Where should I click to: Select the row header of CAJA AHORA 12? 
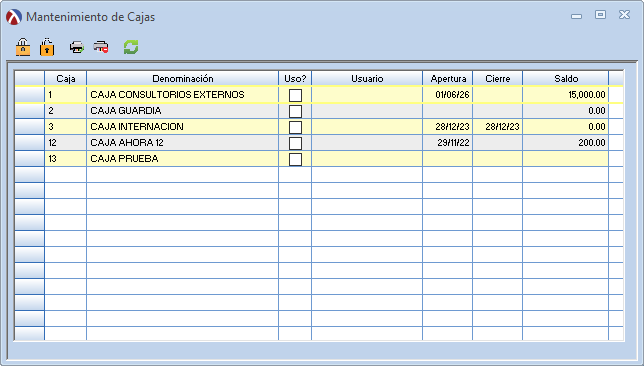(x=30, y=143)
